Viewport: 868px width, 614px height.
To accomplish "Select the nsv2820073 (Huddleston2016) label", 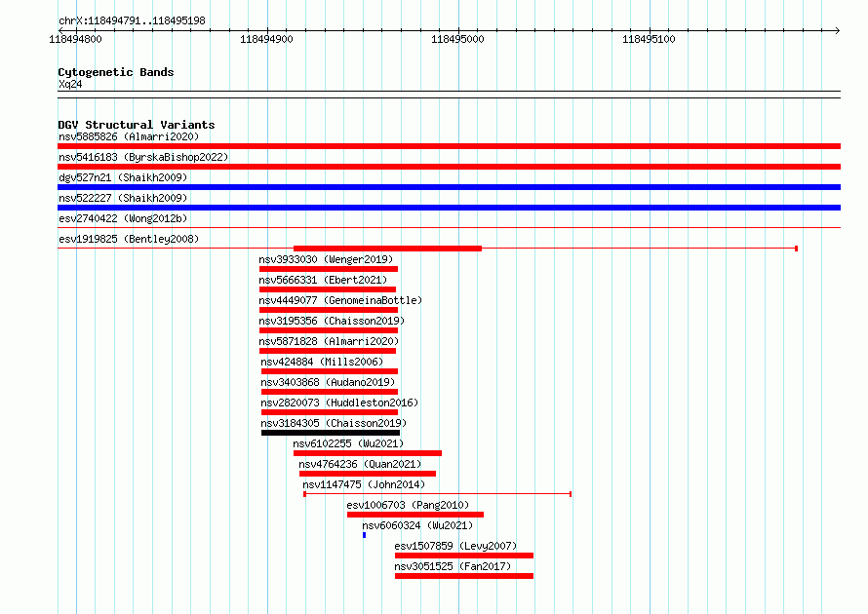I will pyautogui.click(x=339, y=403).
